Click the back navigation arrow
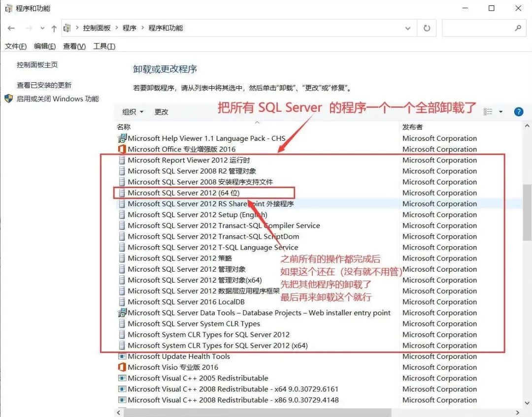Image resolution: width=532 pixels, height=417 pixels. pyautogui.click(x=11, y=29)
